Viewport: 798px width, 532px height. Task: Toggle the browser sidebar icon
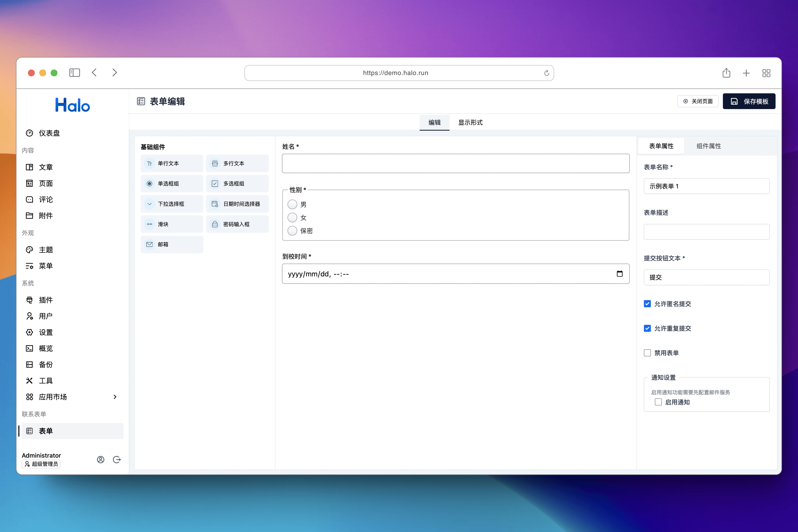[x=75, y=73]
